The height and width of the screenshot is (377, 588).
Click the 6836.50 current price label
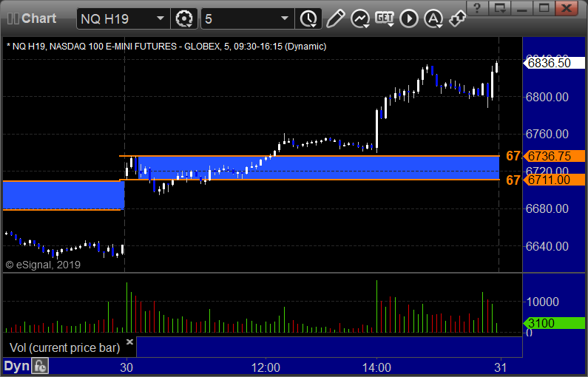(554, 63)
